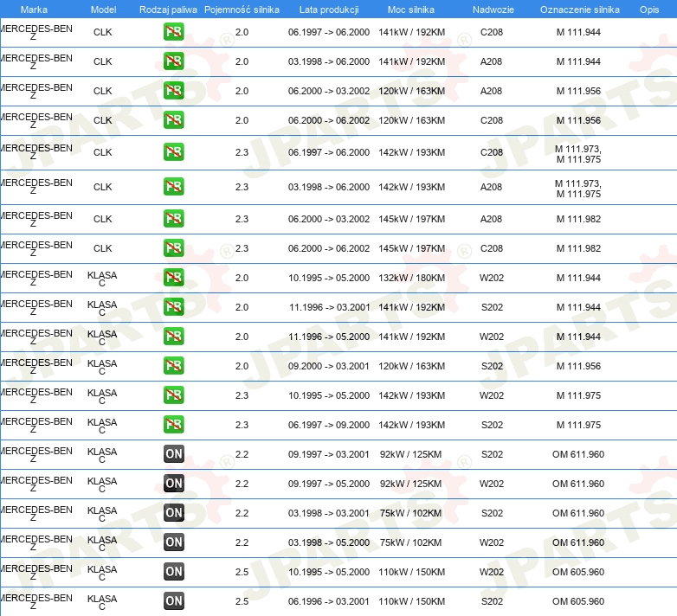Click the Oznaczenie silnika column header
Screen dimensions: 677x616
pyautogui.click(x=579, y=10)
